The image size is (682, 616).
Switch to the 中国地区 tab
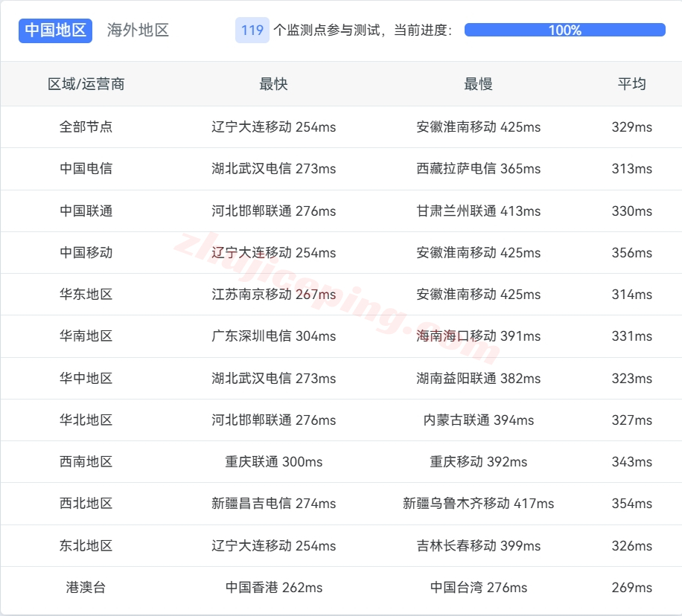(55, 31)
